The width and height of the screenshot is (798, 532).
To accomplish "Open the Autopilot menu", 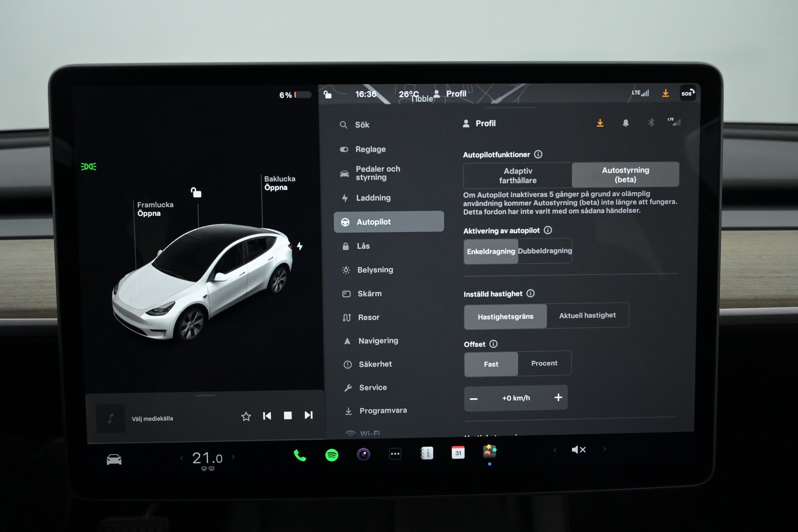I will (389, 222).
